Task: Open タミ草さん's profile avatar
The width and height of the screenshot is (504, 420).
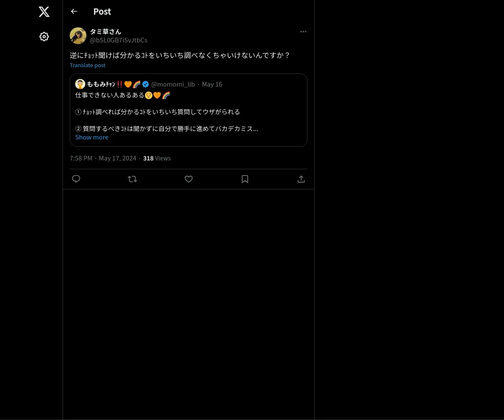Action: point(78,36)
